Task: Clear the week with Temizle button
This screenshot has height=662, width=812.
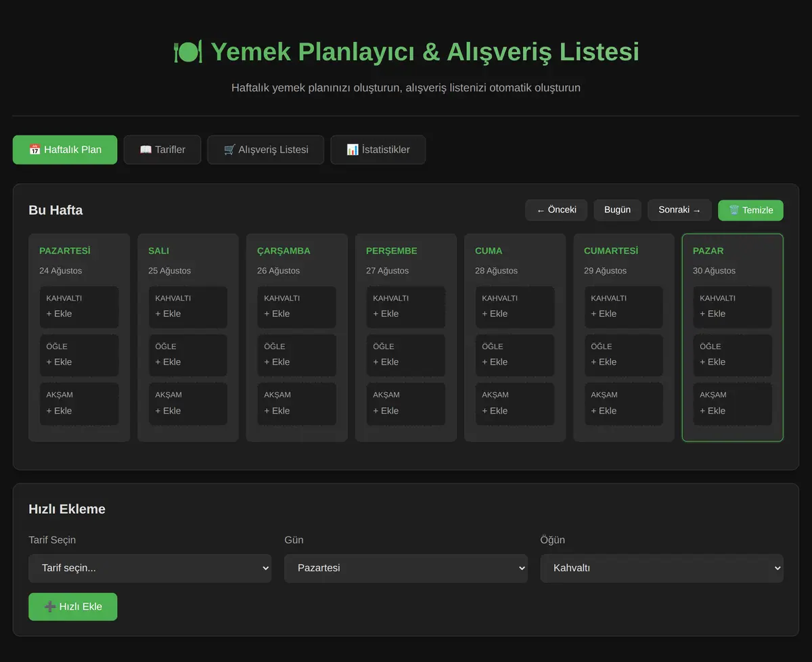Action: click(x=750, y=210)
